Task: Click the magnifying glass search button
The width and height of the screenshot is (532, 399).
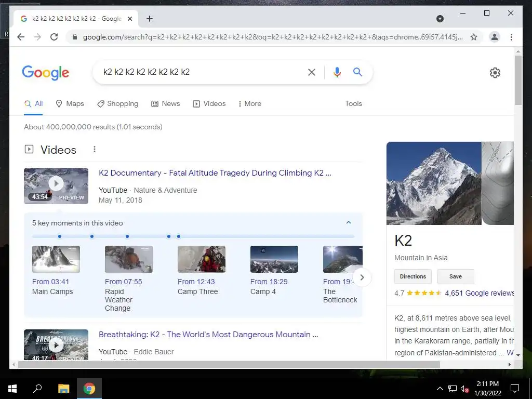Action: click(x=357, y=72)
